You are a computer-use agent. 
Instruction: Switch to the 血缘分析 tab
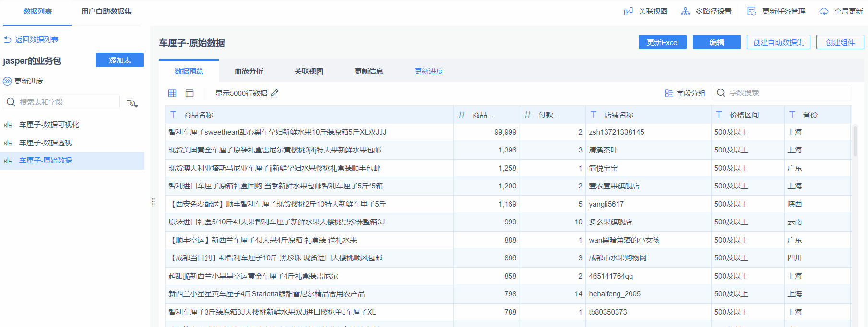249,71
